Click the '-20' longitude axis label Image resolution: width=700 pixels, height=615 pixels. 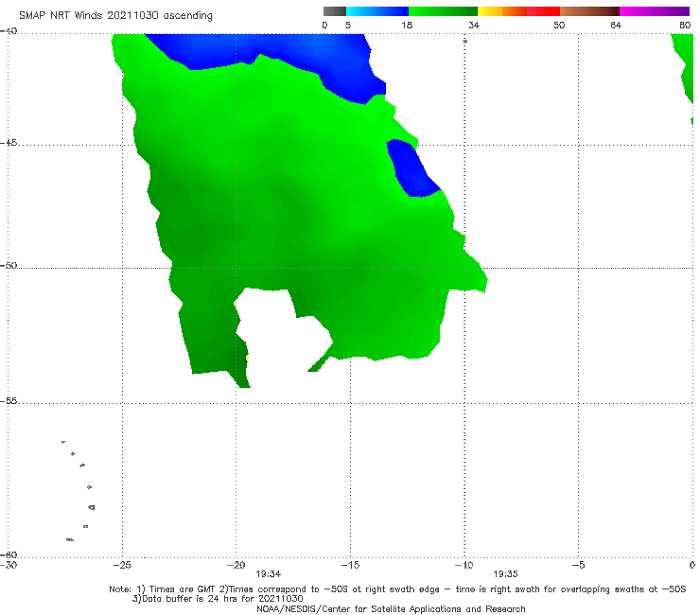[236, 566]
